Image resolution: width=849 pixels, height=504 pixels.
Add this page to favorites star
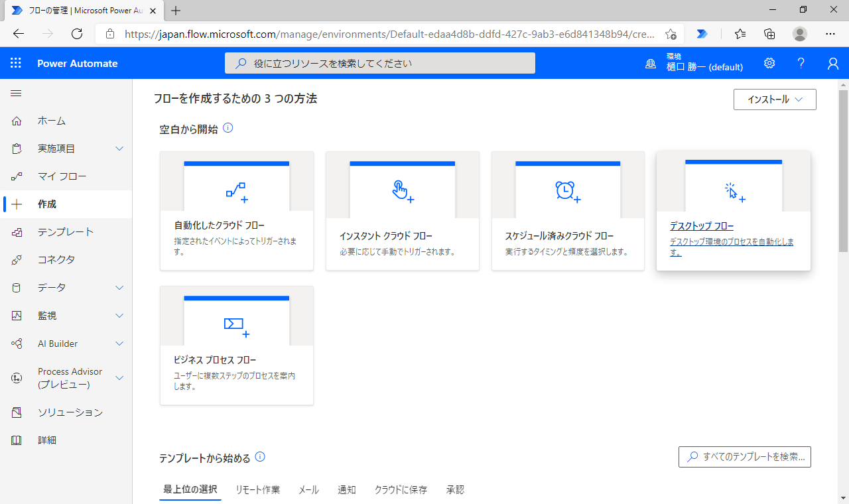671,34
